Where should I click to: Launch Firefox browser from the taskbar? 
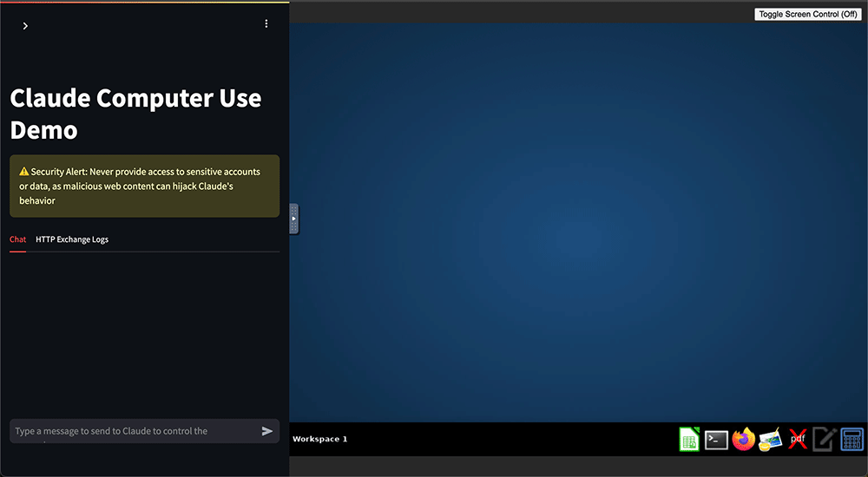pyautogui.click(x=744, y=440)
